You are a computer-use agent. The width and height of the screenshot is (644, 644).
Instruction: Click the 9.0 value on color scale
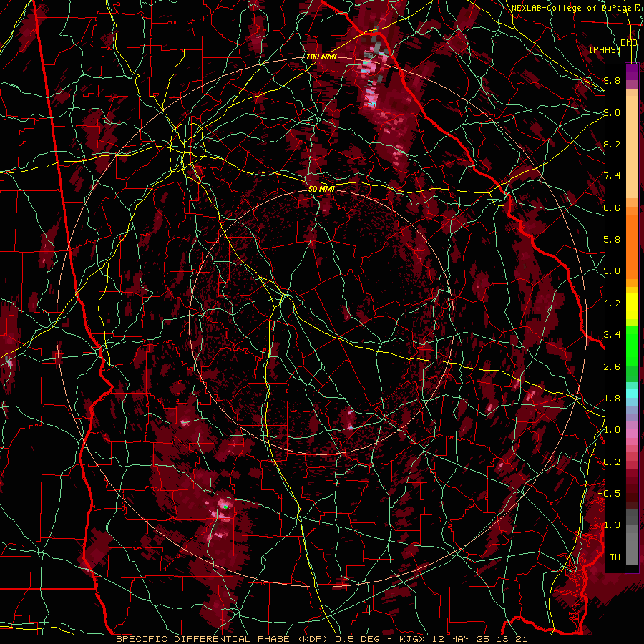612,112
